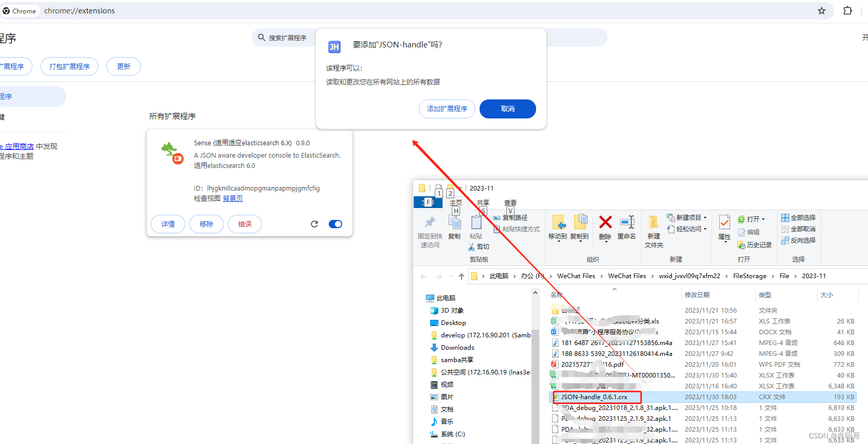Screen dimensions: 868x444
Task: Open the recent locations dropdown arrow in Explorer
Action: pyautogui.click(x=451, y=277)
